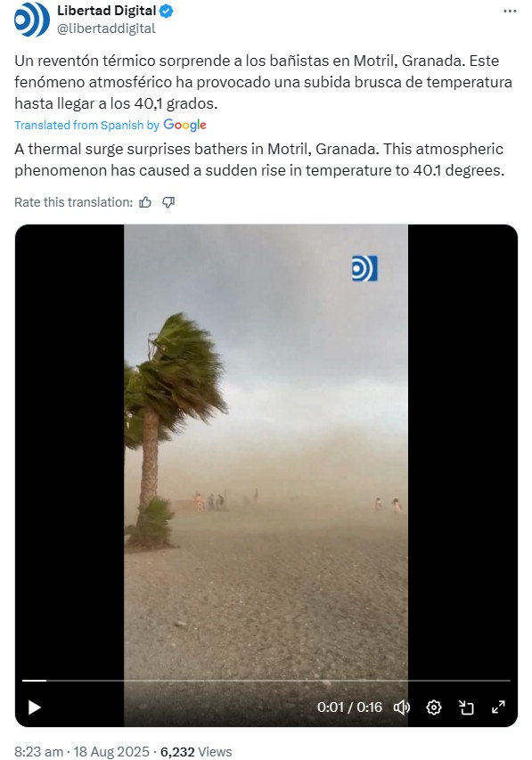Click the 'Translated from Spanish by' text

(x=86, y=125)
